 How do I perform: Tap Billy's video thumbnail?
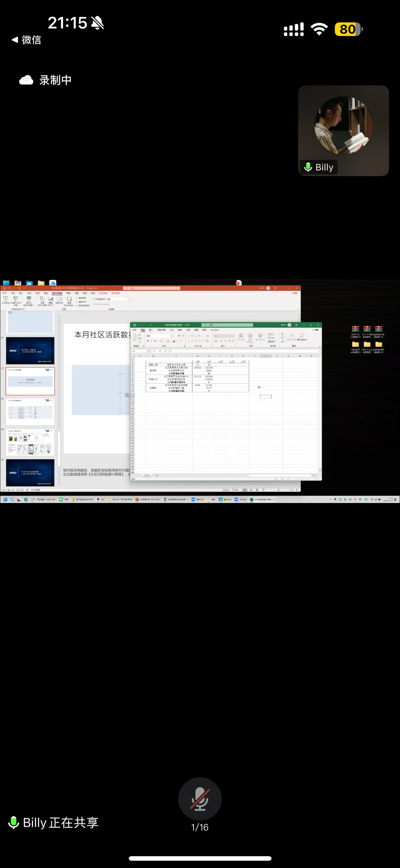coord(343,131)
